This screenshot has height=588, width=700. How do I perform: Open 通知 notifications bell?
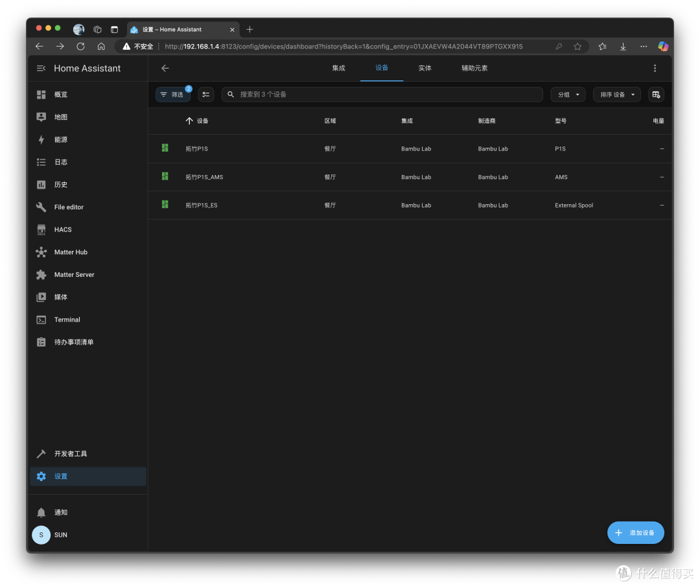88,512
